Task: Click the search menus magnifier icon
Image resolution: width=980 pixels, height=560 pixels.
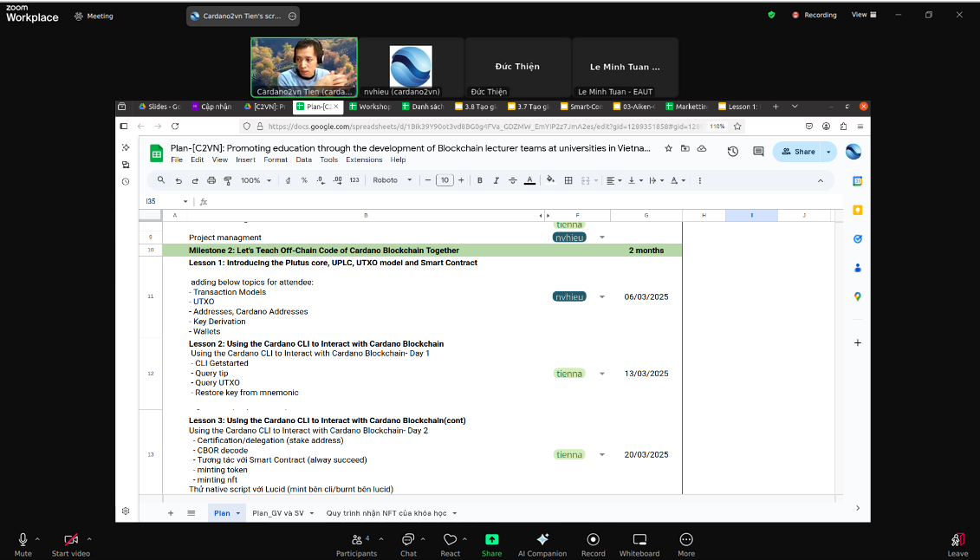Action: coord(160,180)
